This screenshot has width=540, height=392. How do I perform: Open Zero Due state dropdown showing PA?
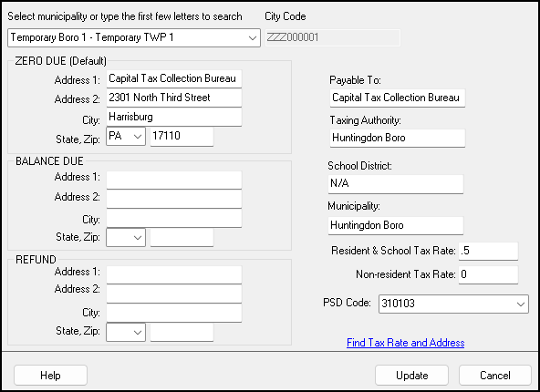click(x=126, y=136)
